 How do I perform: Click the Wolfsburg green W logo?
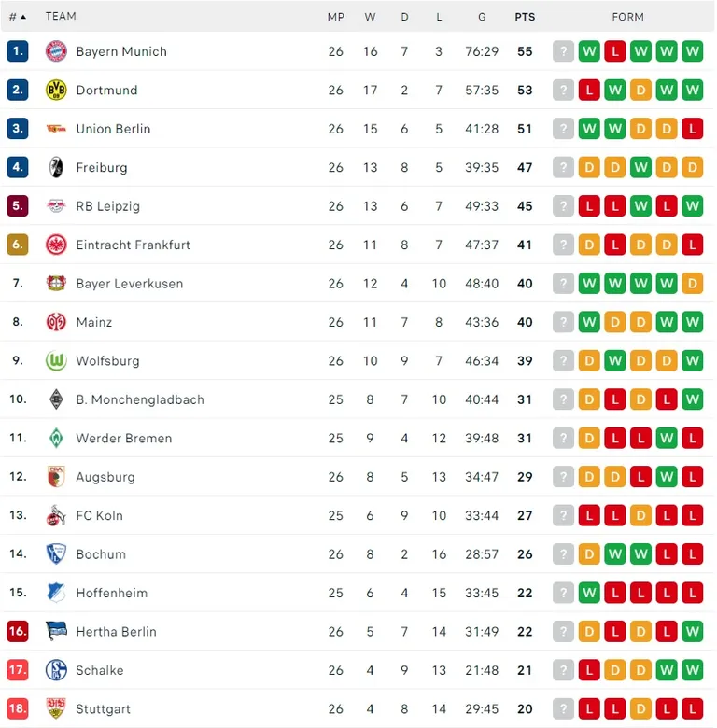[x=56, y=361]
